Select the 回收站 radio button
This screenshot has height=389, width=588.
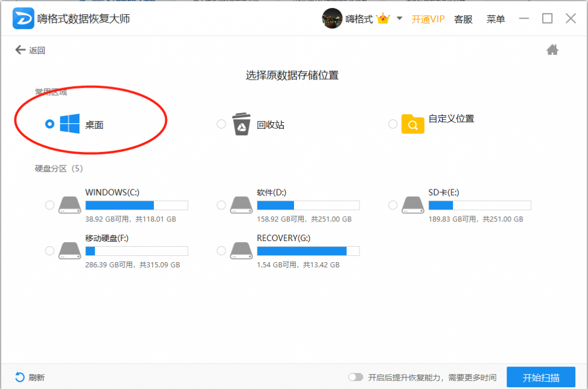point(221,124)
